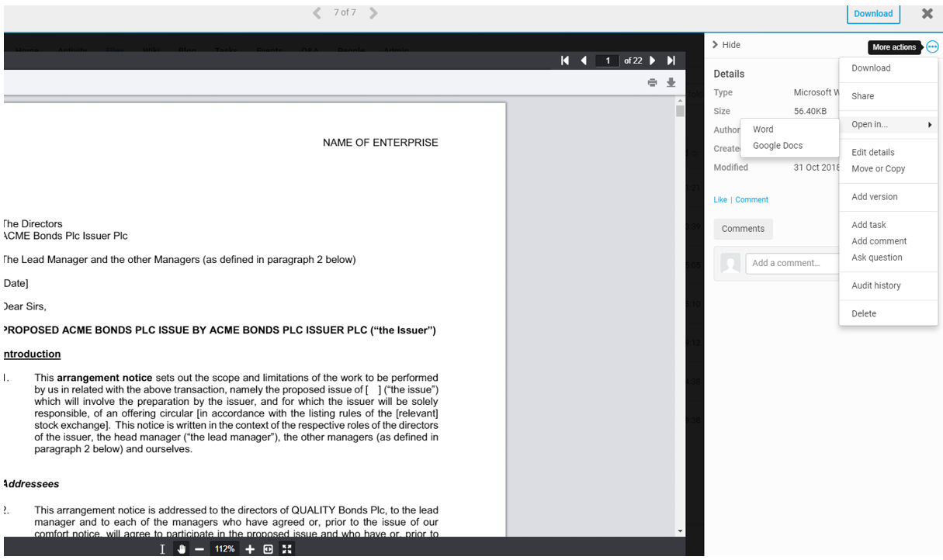This screenshot has height=560, width=943.
Task: Jump to the last page of document
Action: point(671,60)
